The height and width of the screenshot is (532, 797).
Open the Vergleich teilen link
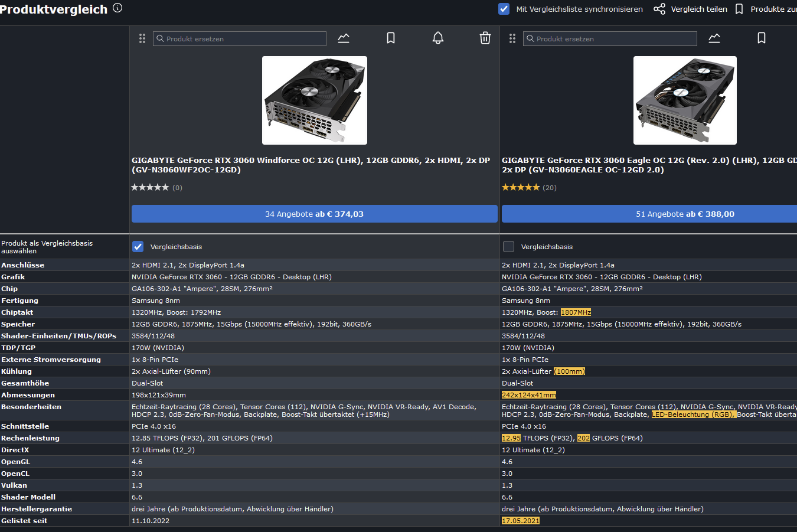pos(699,9)
